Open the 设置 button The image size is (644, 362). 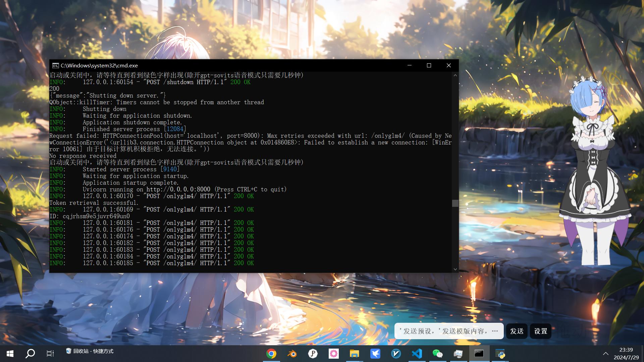540,331
